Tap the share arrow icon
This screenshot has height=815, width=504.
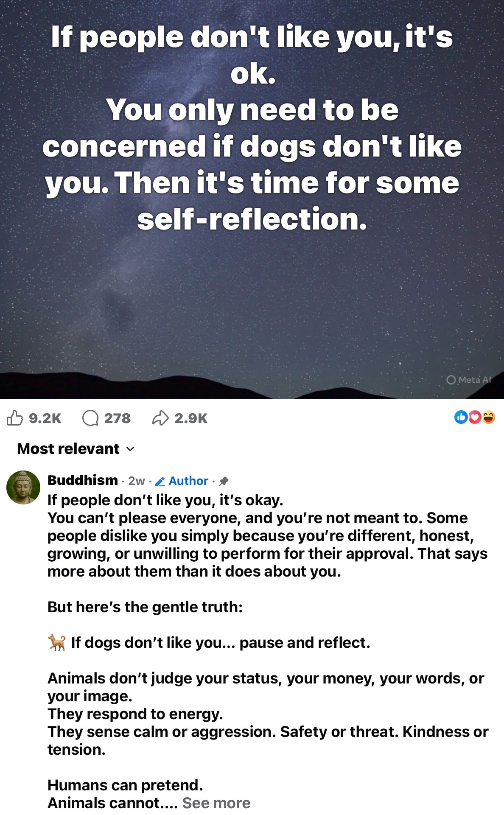160,418
